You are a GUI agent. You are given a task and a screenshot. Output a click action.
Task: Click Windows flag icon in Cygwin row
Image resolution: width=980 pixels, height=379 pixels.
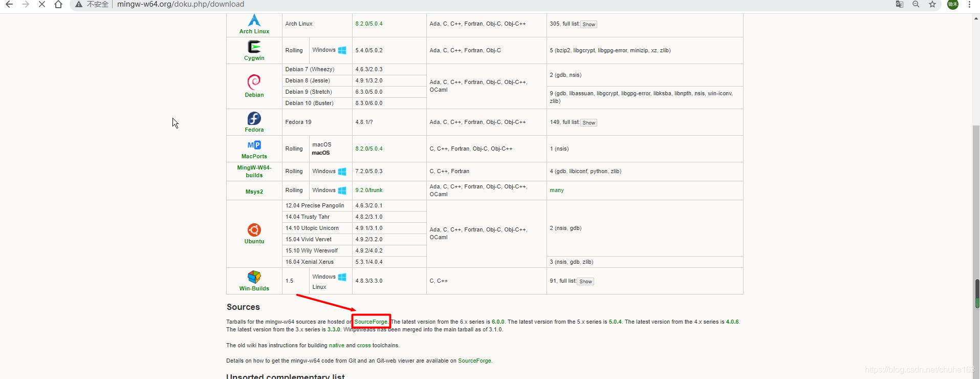tap(342, 50)
